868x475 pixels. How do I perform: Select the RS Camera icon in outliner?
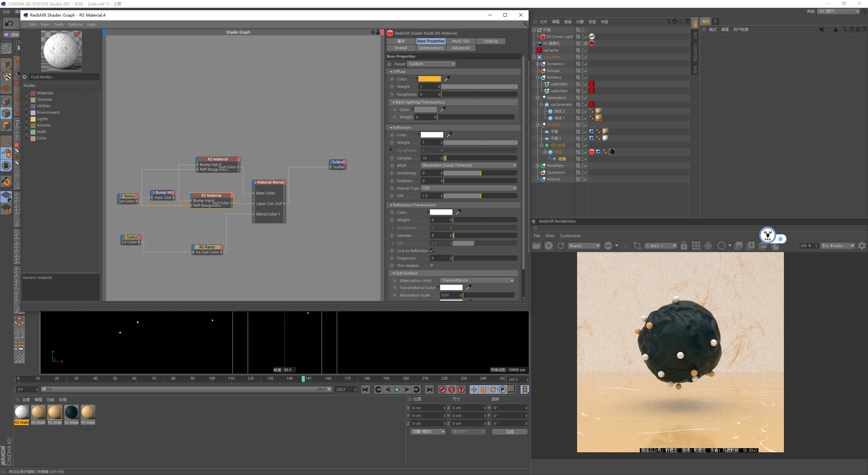tap(539, 43)
